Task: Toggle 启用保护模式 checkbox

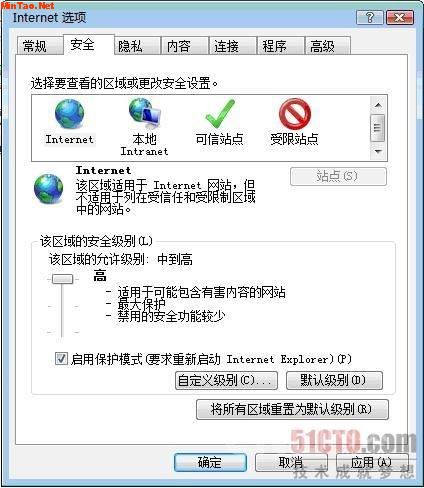Action: pyautogui.click(x=61, y=359)
